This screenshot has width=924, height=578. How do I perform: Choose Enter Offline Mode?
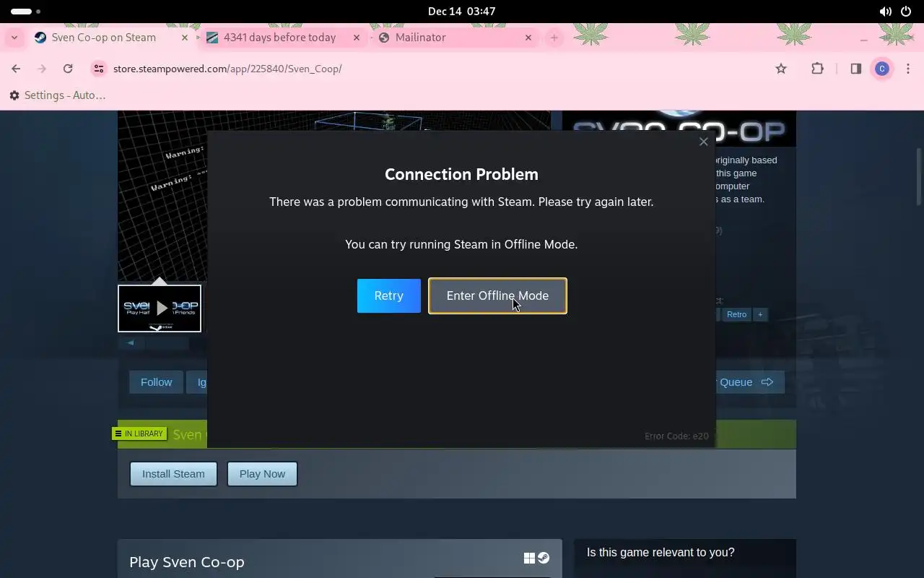[497, 296]
